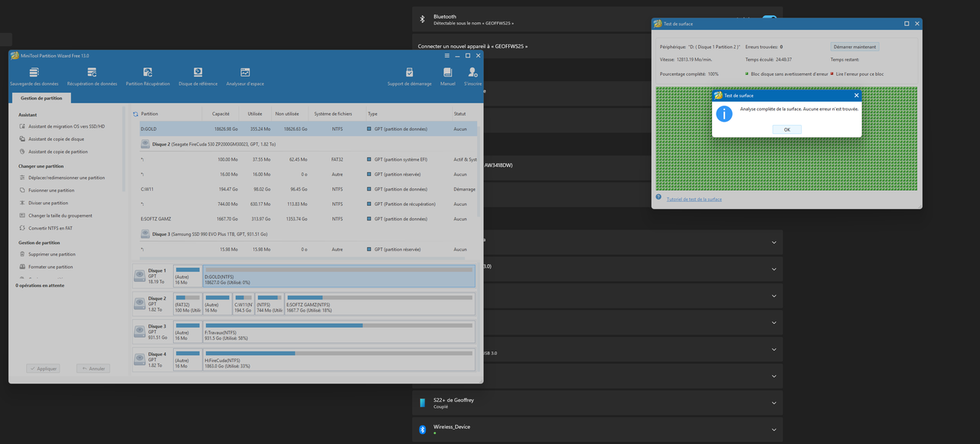Image resolution: width=980 pixels, height=444 pixels.
Task: Select Disque 4 icon in disk map
Action: coord(139,359)
